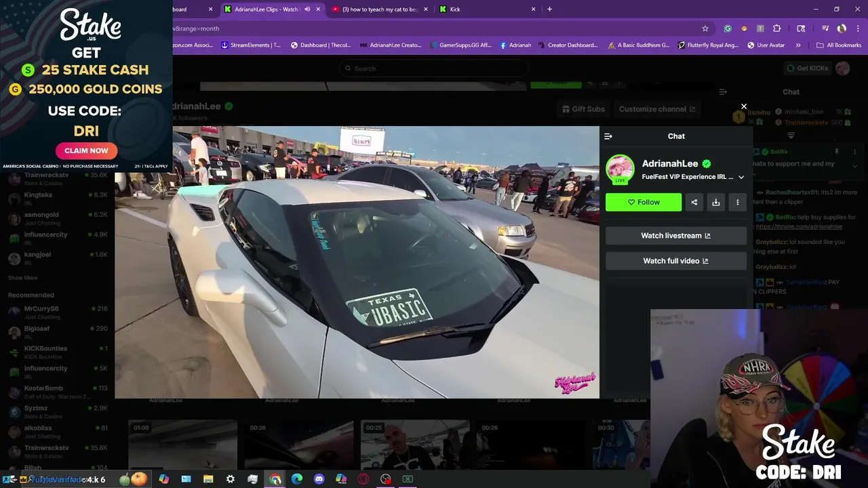
Task: Open the 00:30 clip thumbnail
Action: coord(623,444)
